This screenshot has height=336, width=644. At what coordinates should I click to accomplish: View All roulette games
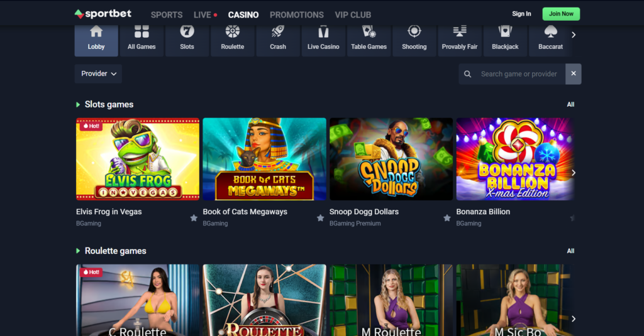point(570,251)
